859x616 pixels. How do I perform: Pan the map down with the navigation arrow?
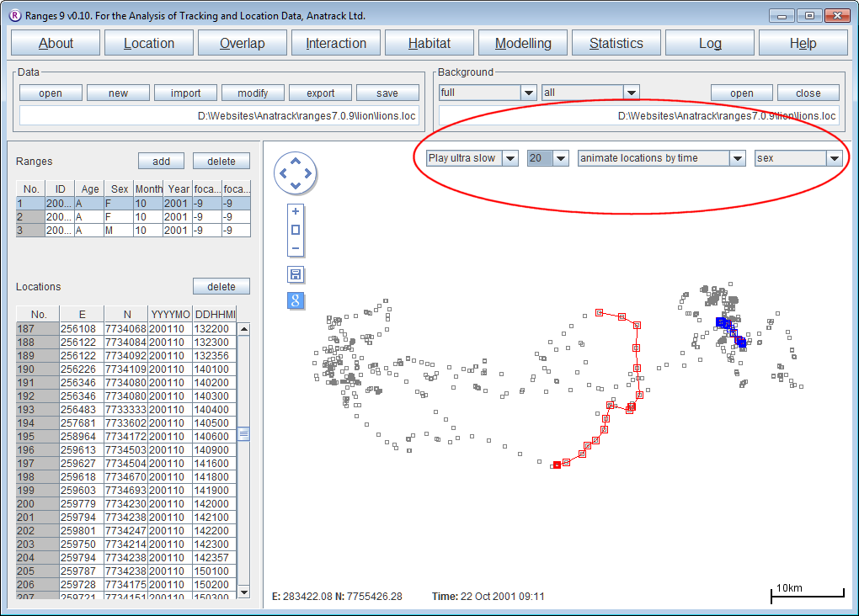point(295,186)
